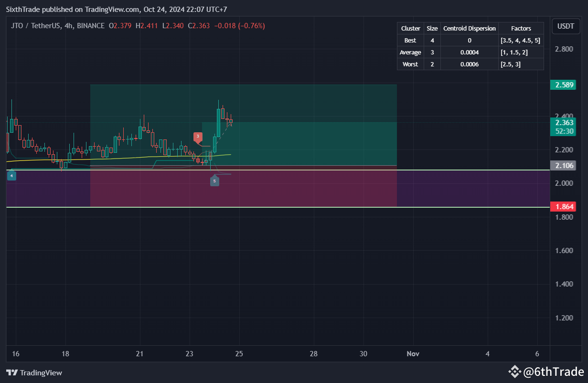Select the gray "4" marker near the support line

(x=11, y=175)
